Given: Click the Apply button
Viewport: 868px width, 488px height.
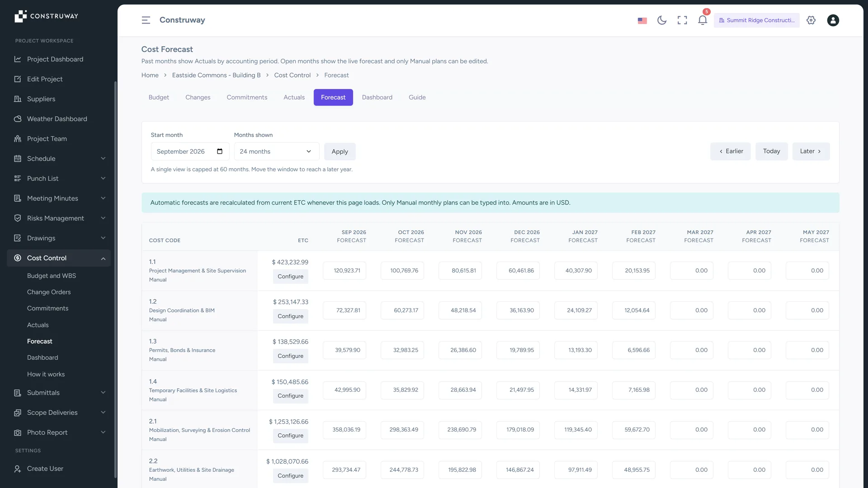Looking at the screenshot, I should pyautogui.click(x=340, y=151).
